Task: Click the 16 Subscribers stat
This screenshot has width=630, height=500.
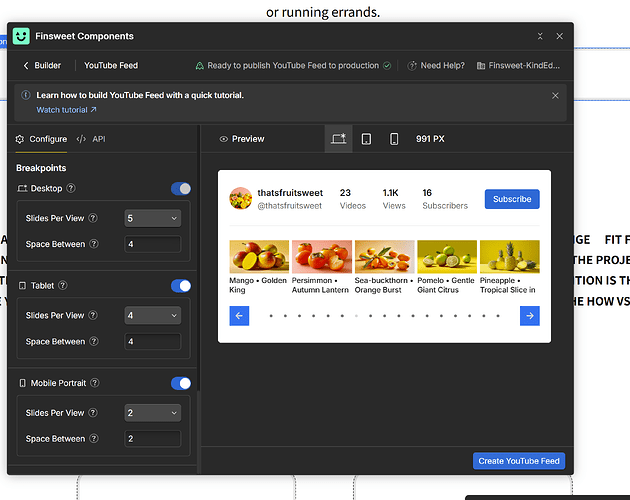Action: pyautogui.click(x=445, y=199)
